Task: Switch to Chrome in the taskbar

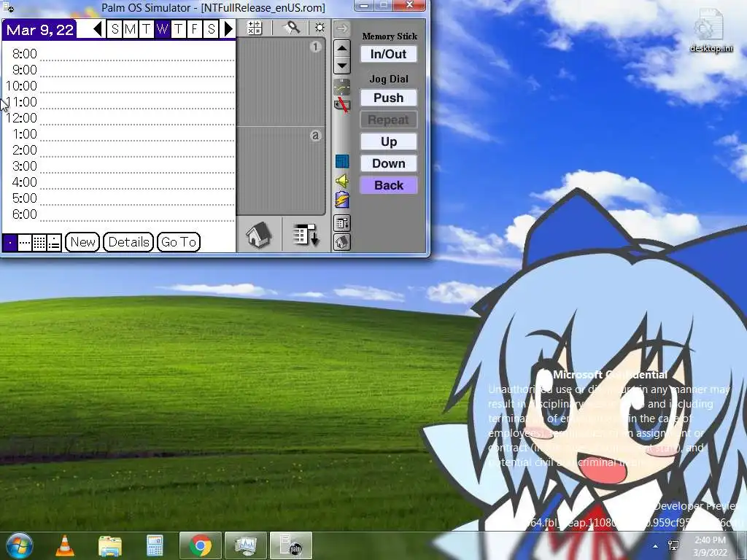Action: (x=201, y=545)
